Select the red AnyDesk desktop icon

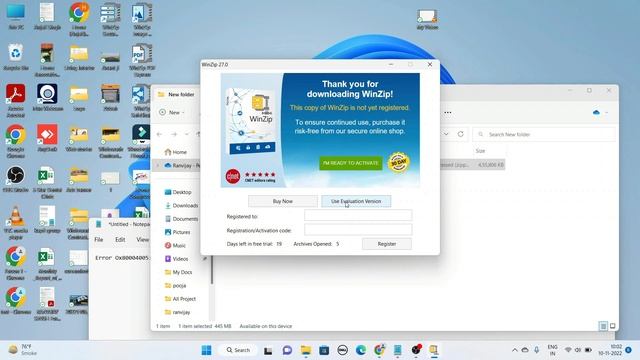(47, 139)
